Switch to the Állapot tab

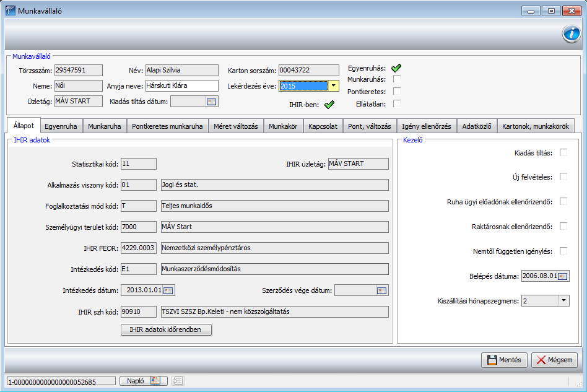[x=24, y=126]
